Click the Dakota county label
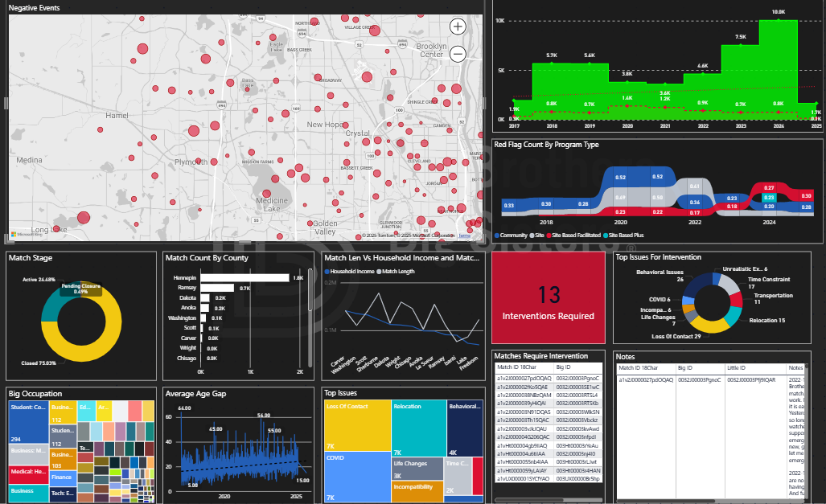Image resolution: width=826 pixels, height=504 pixels. 187,297
